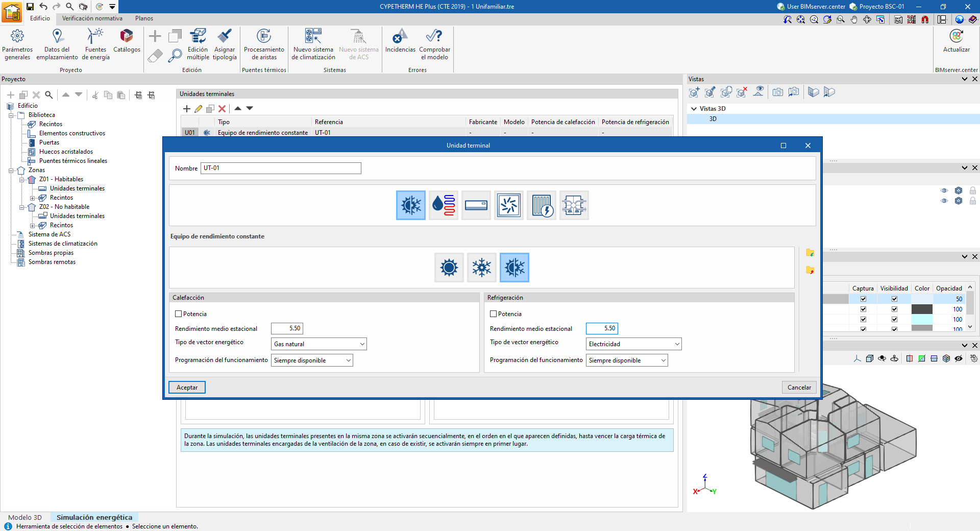The image size is (980, 531).
Task: Click the Aceptar button
Action: click(x=187, y=388)
